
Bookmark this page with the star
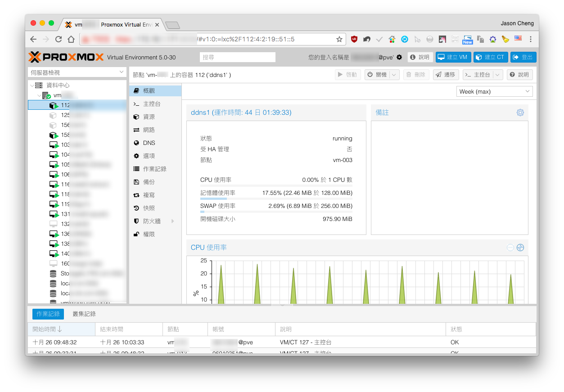point(339,39)
